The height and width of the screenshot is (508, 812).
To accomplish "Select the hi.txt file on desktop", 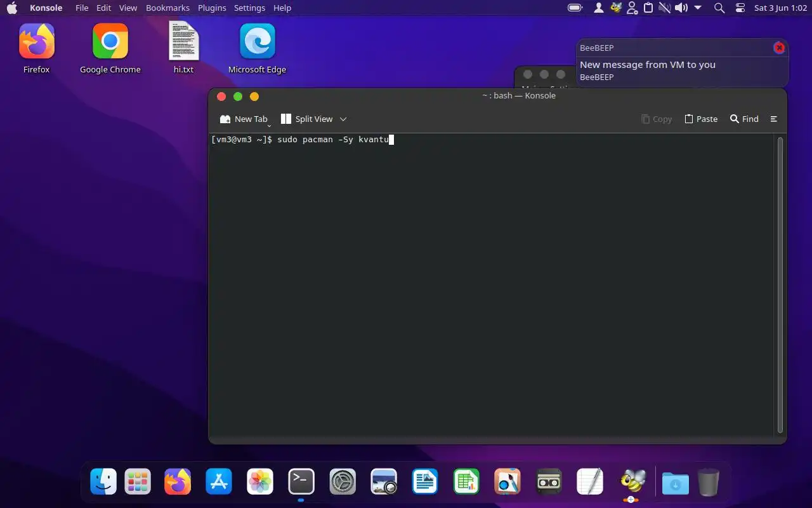I will [184, 49].
